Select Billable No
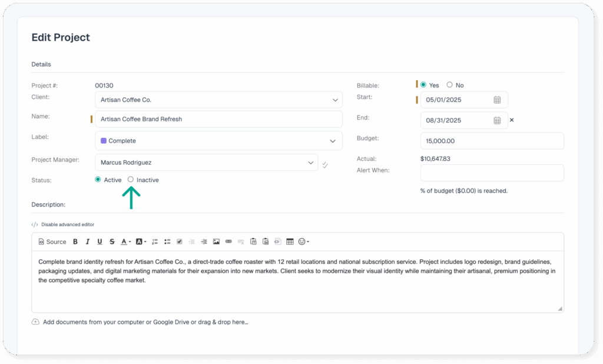 coord(449,85)
